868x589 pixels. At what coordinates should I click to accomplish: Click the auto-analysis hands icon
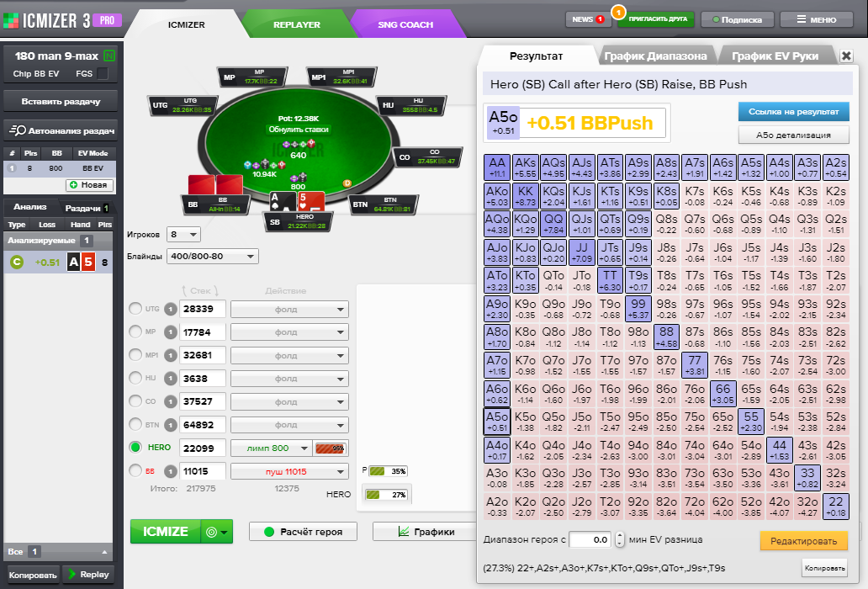pos(18,130)
